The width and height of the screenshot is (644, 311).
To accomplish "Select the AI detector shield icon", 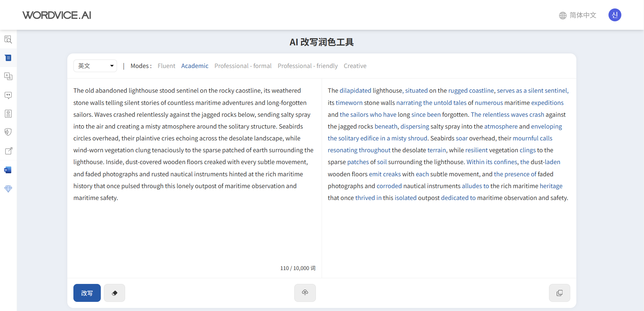I will click(x=8, y=132).
